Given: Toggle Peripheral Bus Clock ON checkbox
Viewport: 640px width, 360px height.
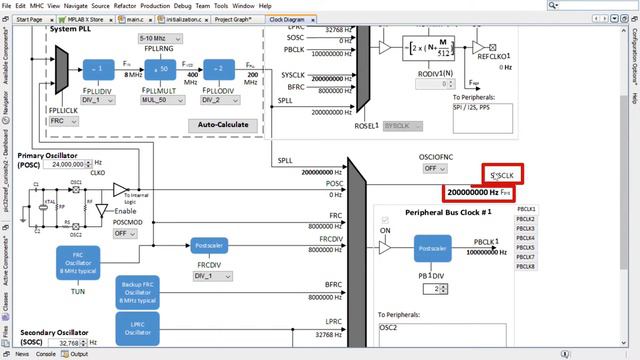Looking at the screenshot, I should click(x=385, y=220).
